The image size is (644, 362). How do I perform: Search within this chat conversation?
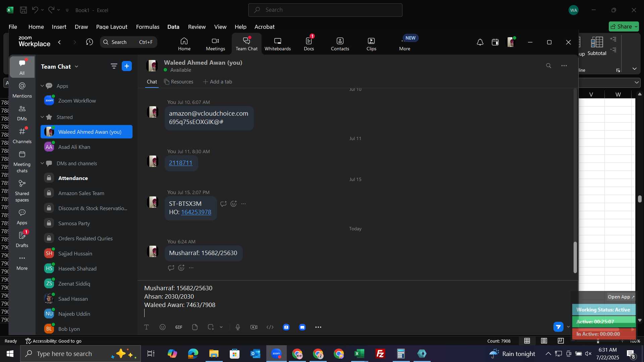click(x=549, y=66)
